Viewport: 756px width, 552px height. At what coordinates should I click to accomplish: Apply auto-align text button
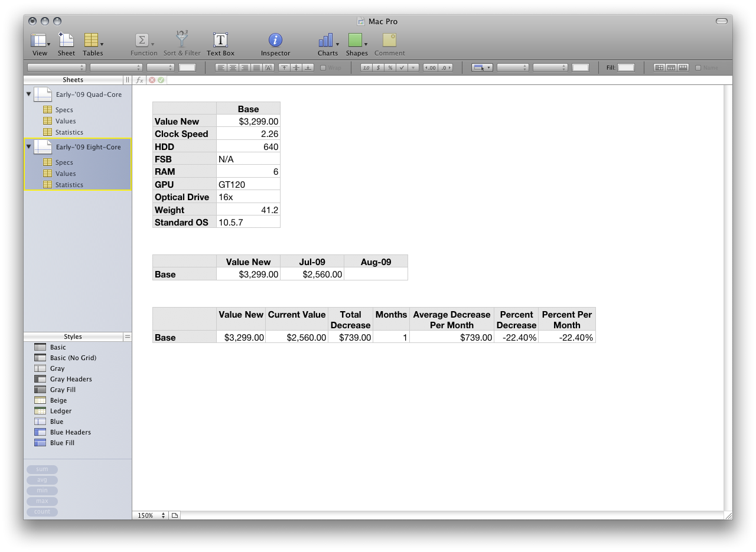pyautogui.click(x=268, y=68)
